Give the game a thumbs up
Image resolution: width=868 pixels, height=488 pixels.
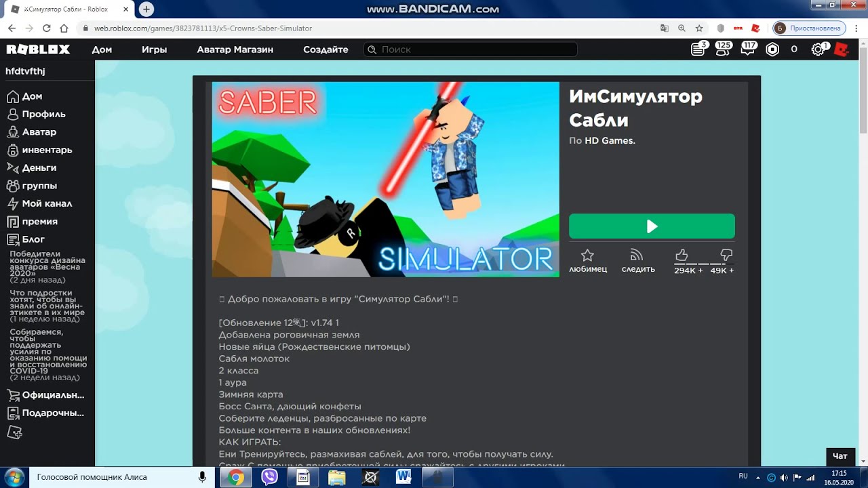tap(682, 255)
